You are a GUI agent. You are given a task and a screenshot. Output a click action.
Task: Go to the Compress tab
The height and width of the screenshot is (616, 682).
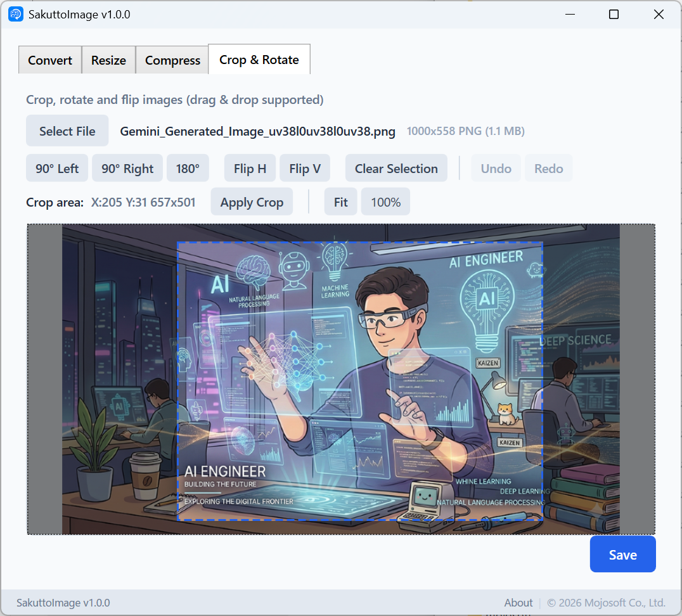click(172, 60)
